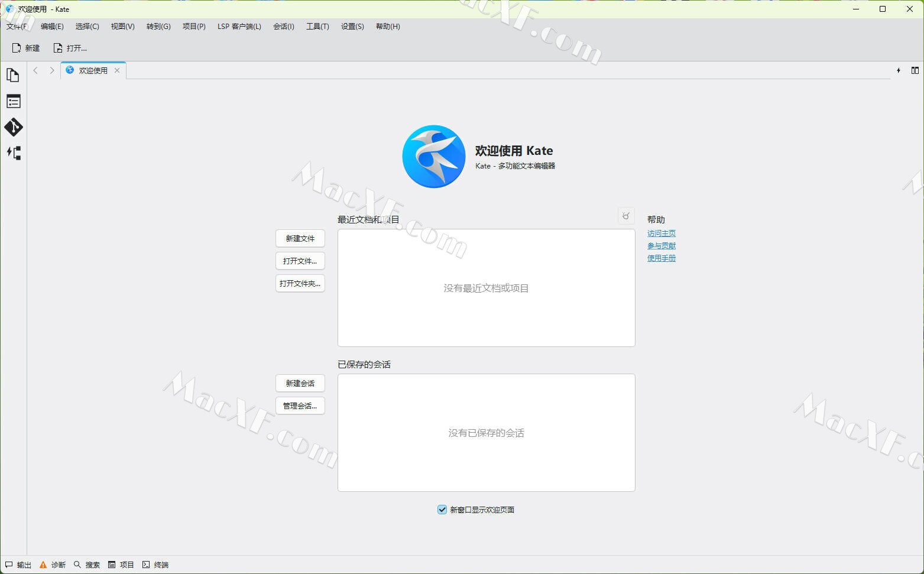Open the 搜索 search panel
Screen dimensions: 924x574
click(x=87, y=565)
